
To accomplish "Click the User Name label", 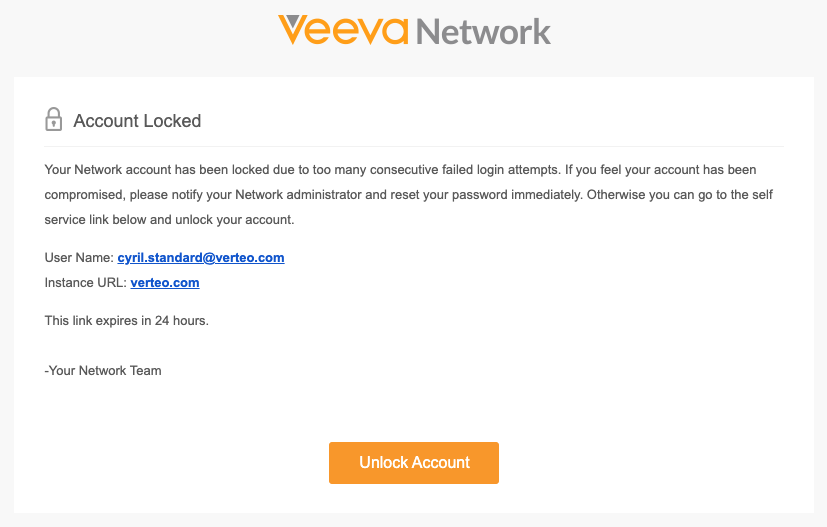I will (x=79, y=258).
